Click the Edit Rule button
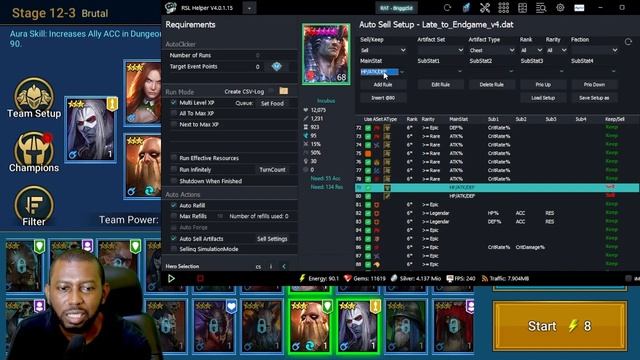640x360 pixels. coord(440,84)
